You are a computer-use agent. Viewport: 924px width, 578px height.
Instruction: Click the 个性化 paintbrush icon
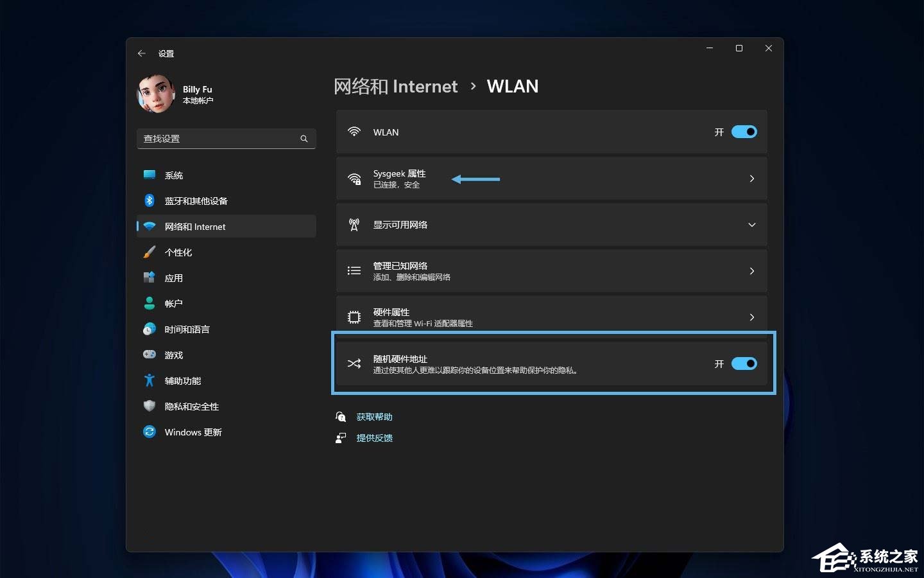pos(149,252)
